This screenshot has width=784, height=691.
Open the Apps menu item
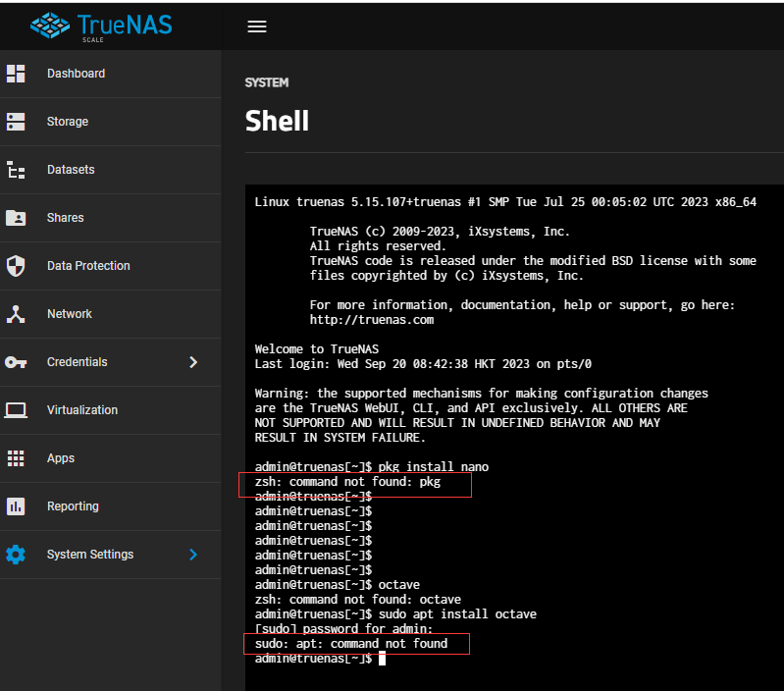click(x=111, y=458)
